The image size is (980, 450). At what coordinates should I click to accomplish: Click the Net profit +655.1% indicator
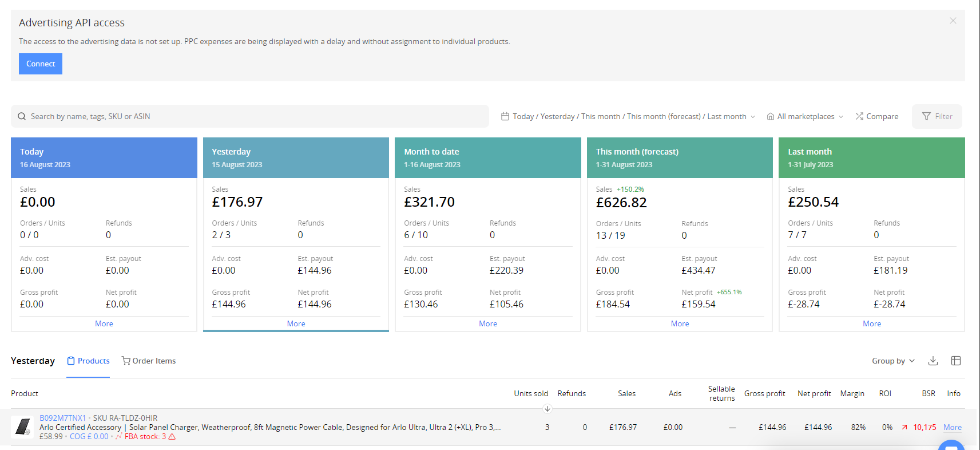(x=729, y=292)
